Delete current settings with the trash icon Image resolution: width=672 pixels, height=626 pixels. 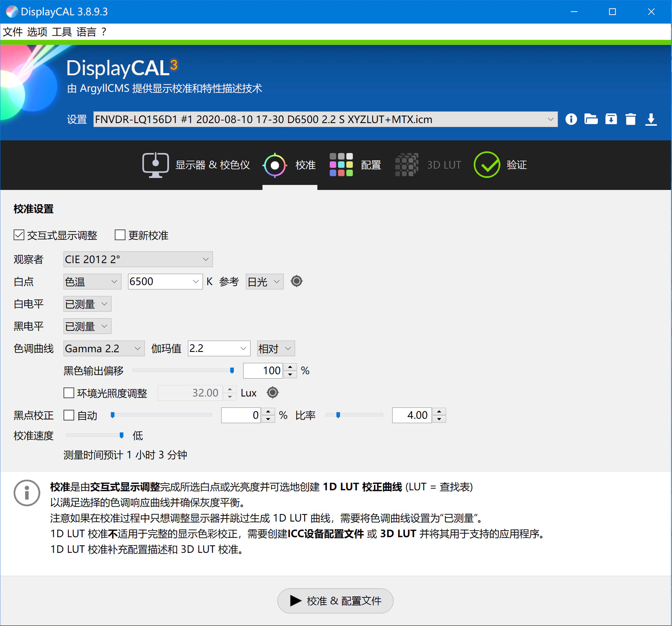[x=630, y=119]
